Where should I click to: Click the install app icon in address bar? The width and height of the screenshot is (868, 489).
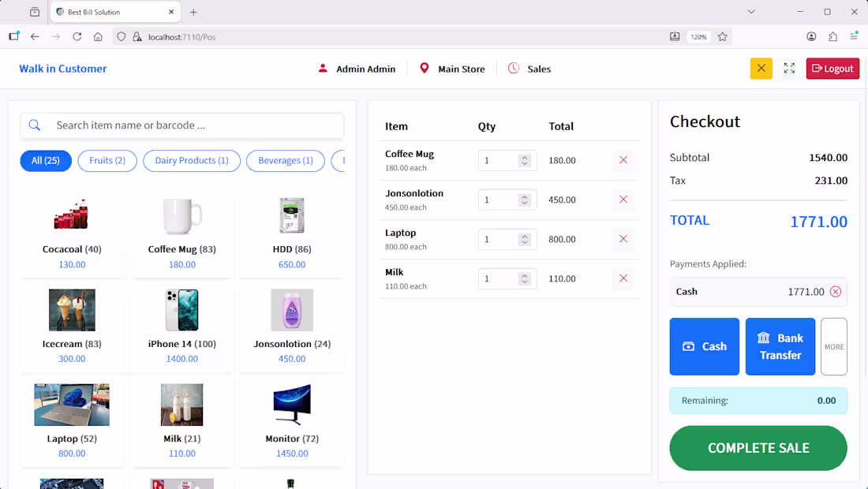pos(675,36)
